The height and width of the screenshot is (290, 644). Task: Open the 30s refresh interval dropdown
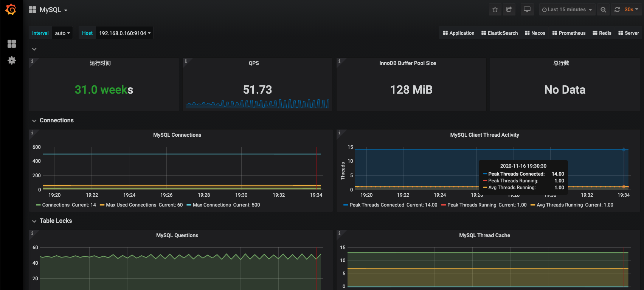click(x=632, y=9)
